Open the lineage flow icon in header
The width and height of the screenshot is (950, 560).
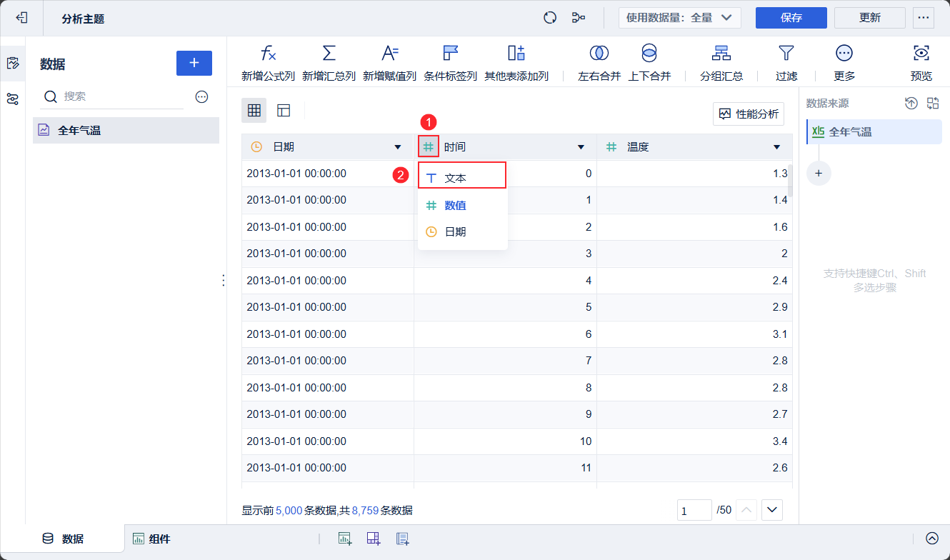coord(579,18)
